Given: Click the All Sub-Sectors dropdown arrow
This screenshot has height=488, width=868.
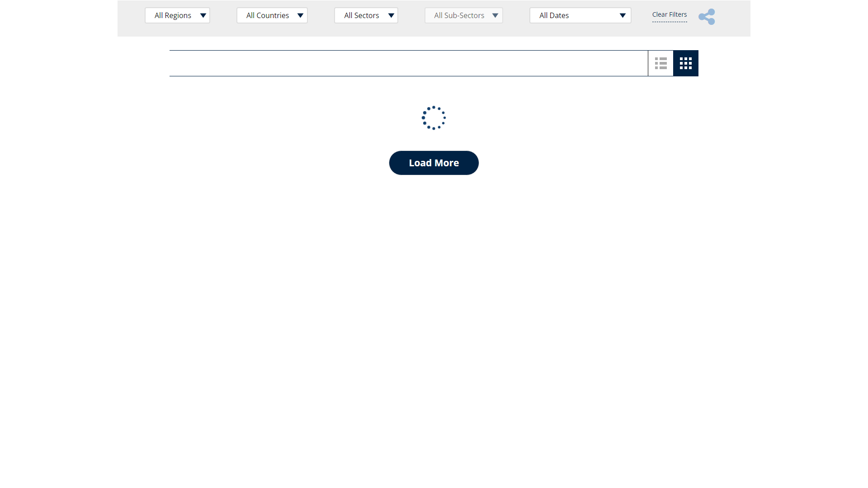Looking at the screenshot, I should pyautogui.click(x=495, y=15).
